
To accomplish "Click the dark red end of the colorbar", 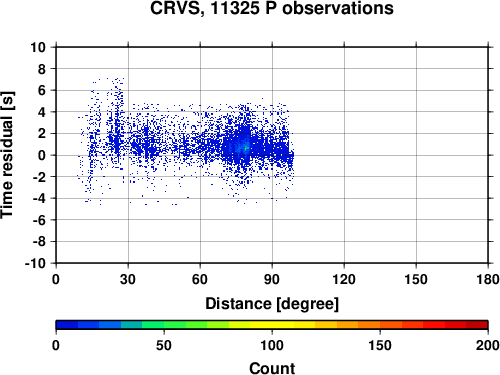I will (477, 325).
